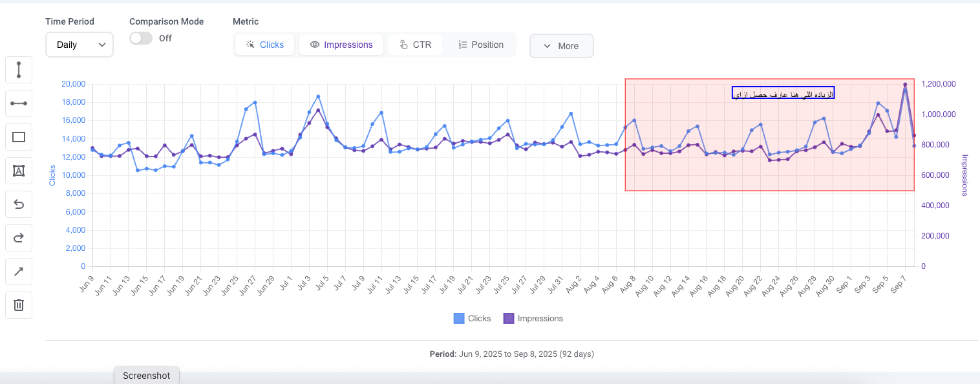This screenshot has height=384, width=980.
Task: Click the Screenshot button
Action: (147, 376)
